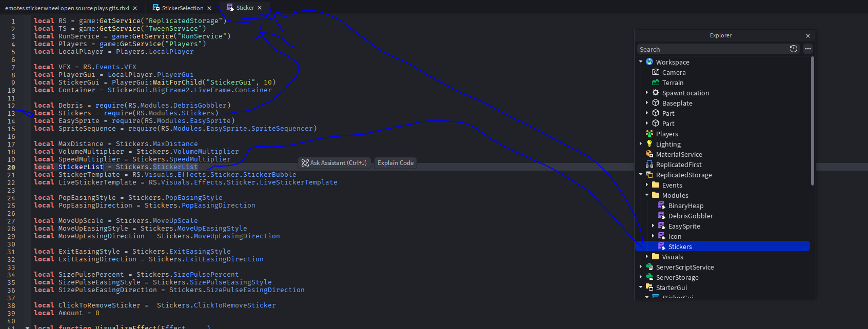Select the SpawnLocation gear icon
The width and height of the screenshot is (868, 329).
coord(656,93)
